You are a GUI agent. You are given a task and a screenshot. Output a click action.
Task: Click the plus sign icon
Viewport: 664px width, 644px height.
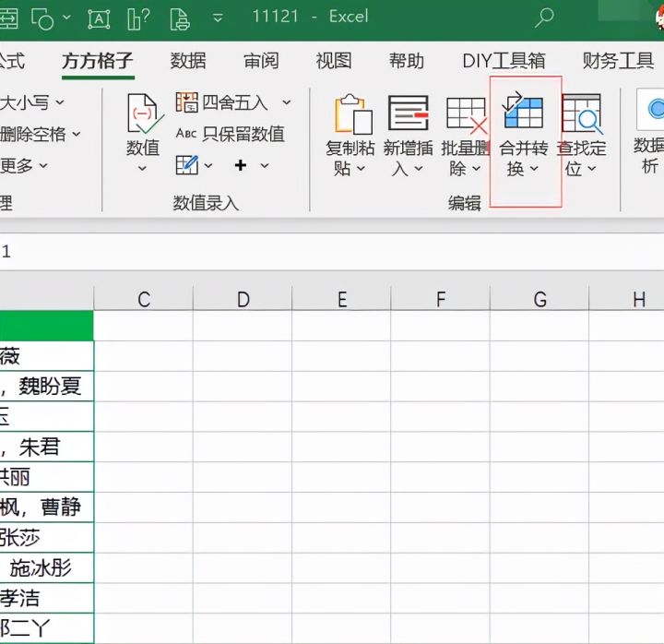point(241,165)
